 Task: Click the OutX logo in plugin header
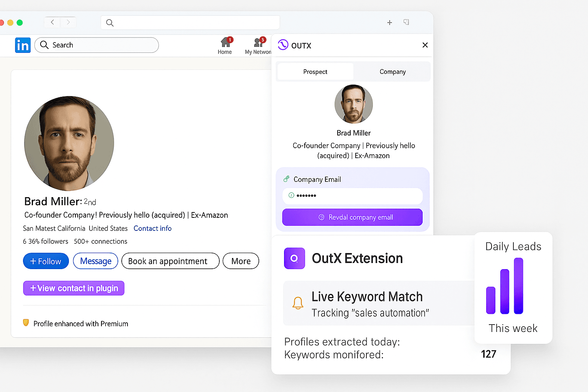[283, 45]
